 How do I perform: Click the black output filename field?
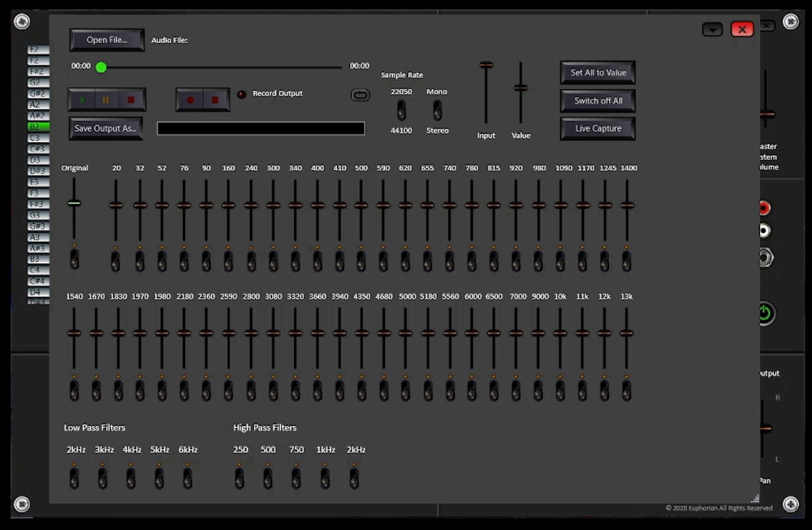tap(260, 128)
